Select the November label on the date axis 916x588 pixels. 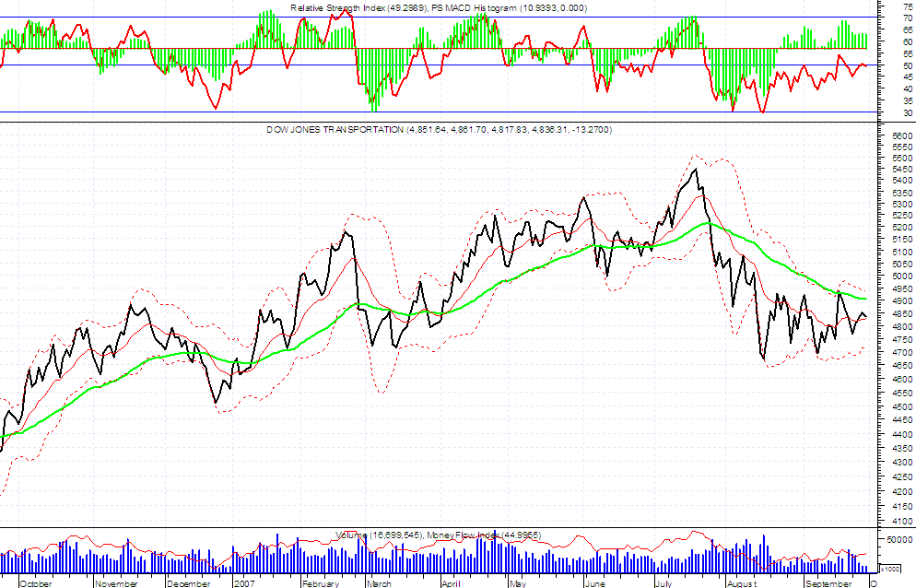[x=116, y=582]
